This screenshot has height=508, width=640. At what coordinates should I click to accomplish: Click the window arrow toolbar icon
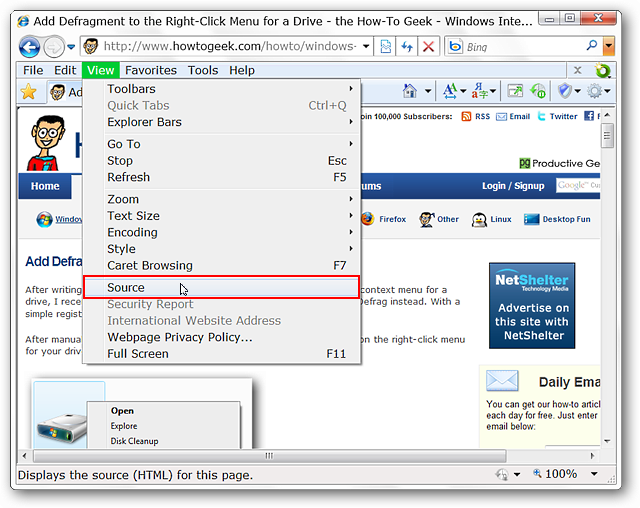515,91
